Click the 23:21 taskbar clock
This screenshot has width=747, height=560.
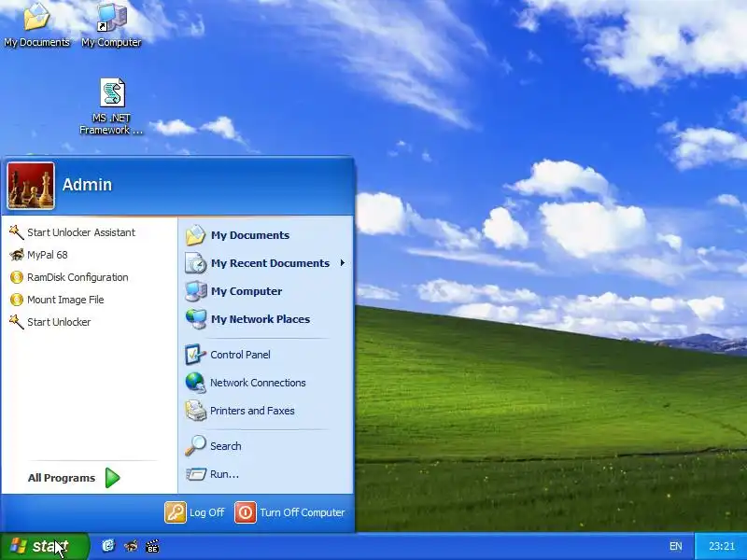[x=721, y=546]
